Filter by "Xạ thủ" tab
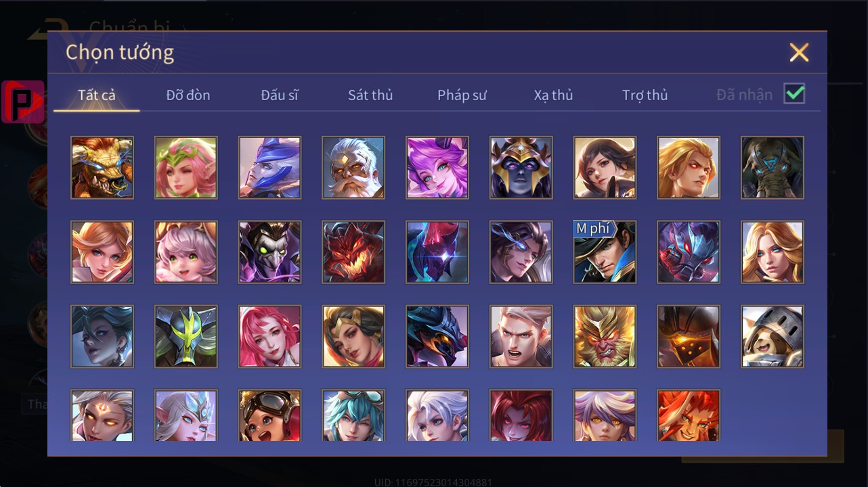The image size is (868, 487). 553,95
